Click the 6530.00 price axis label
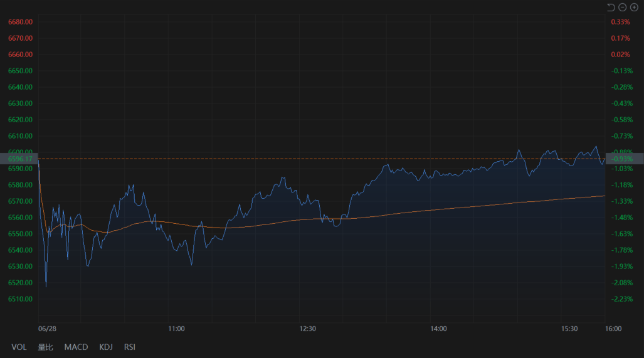This screenshot has width=644, height=358. 20,266
